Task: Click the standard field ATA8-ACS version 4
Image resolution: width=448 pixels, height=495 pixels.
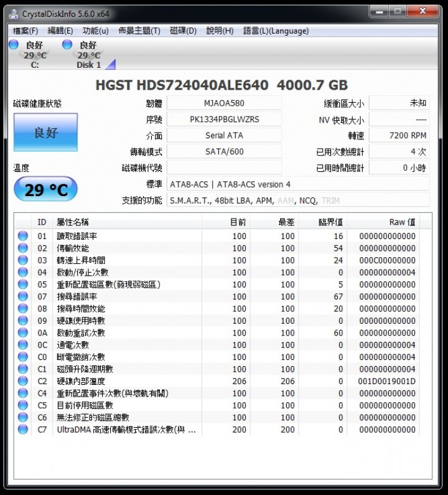Action: (x=298, y=184)
